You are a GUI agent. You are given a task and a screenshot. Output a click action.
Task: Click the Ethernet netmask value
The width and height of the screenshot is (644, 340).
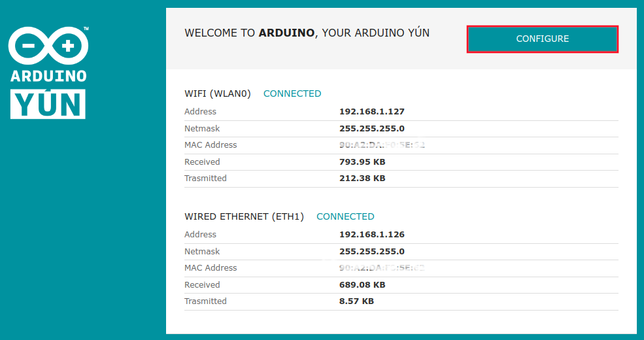tap(371, 252)
